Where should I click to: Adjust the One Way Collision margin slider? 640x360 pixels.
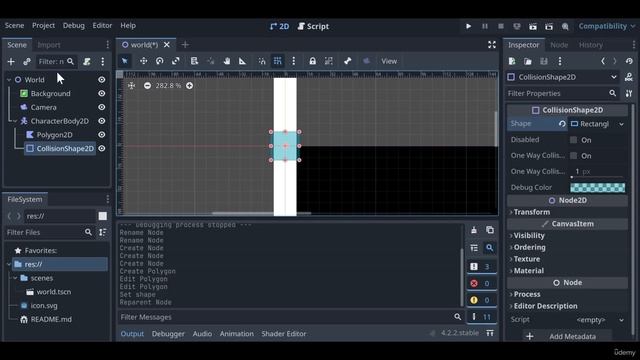pyautogui.click(x=598, y=177)
